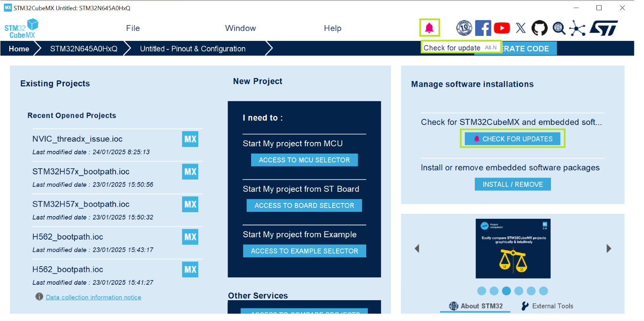Select the STM32N645A0HxQ breadcrumb
Screen dimensions: 644x321
click(x=84, y=49)
